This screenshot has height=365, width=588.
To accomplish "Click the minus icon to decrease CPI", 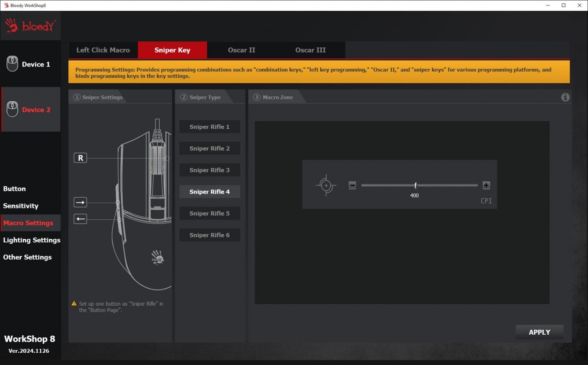I will tap(352, 185).
